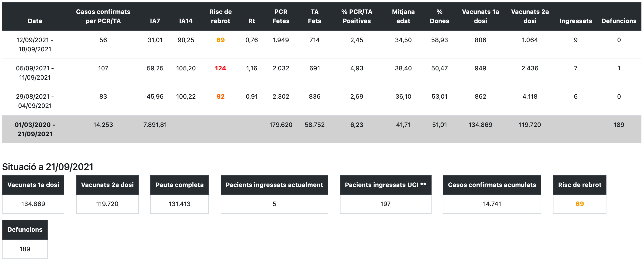Click the 'Casos confirmats acumulats' value 14.741
The height and width of the screenshot is (262, 644).
[492, 204]
